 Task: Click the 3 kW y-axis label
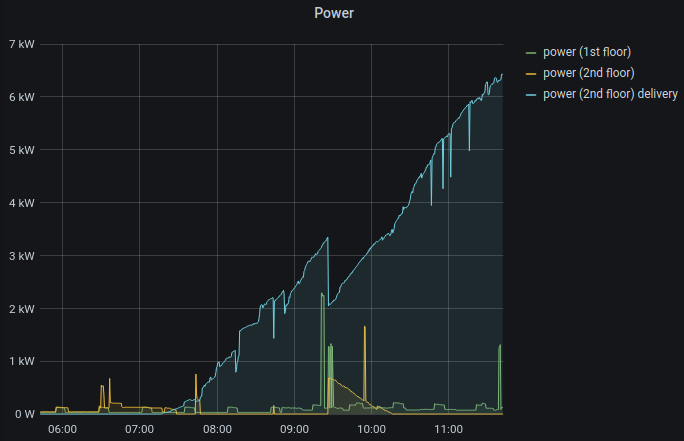(22, 256)
